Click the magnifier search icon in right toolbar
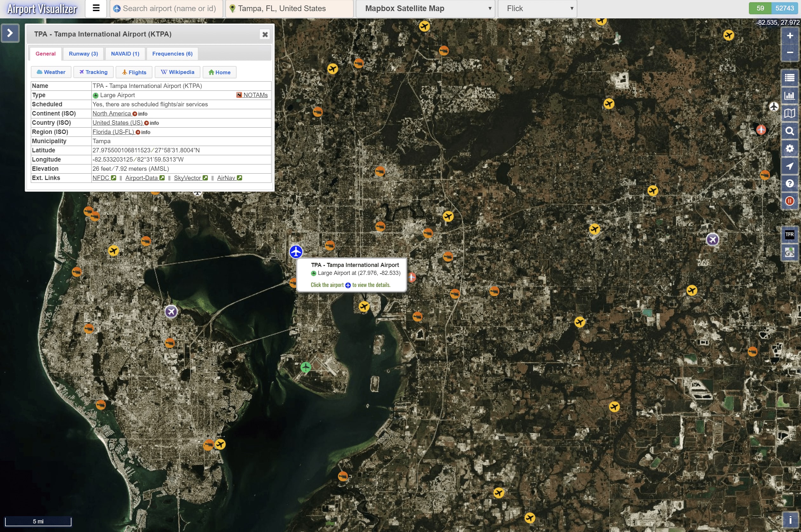The width and height of the screenshot is (801, 532). [x=790, y=131]
